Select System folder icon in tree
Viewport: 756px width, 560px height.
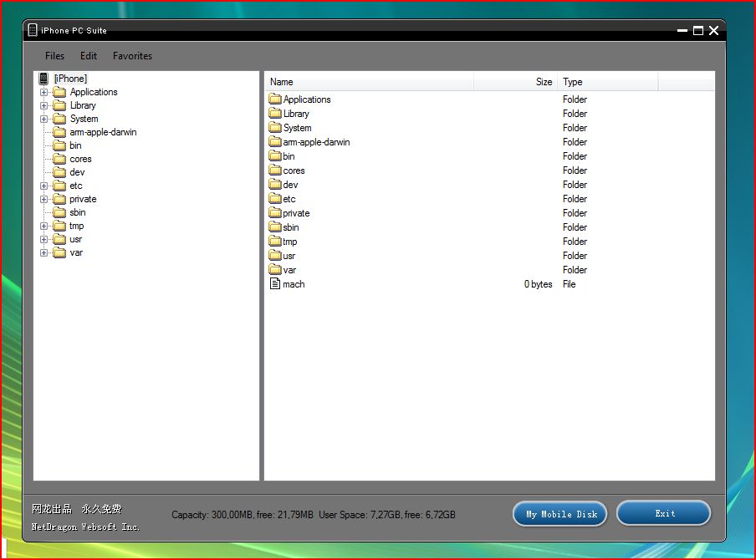point(59,119)
